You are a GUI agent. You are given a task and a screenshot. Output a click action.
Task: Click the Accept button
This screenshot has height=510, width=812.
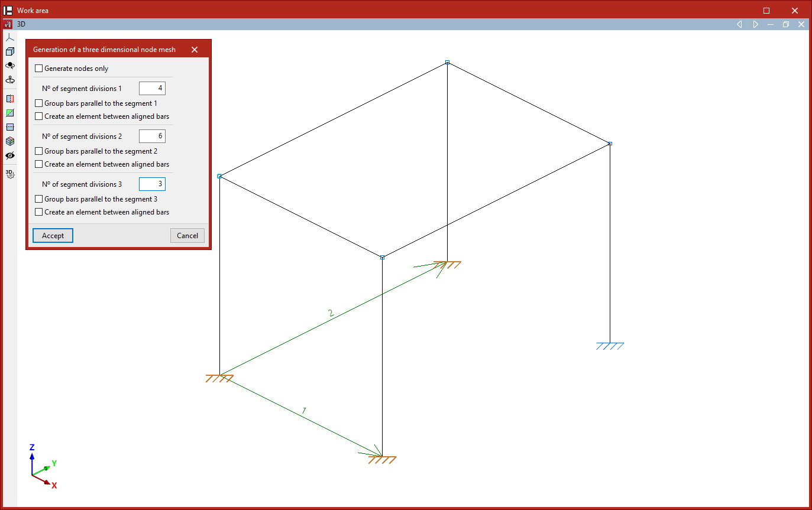tap(53, 236)
